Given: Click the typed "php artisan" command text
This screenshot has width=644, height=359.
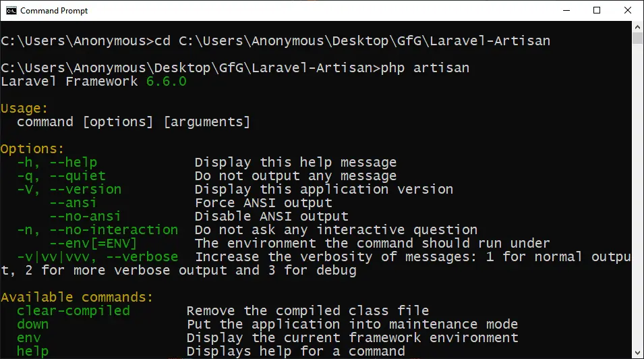Looking at the screenshot, I should pos(425,68).
